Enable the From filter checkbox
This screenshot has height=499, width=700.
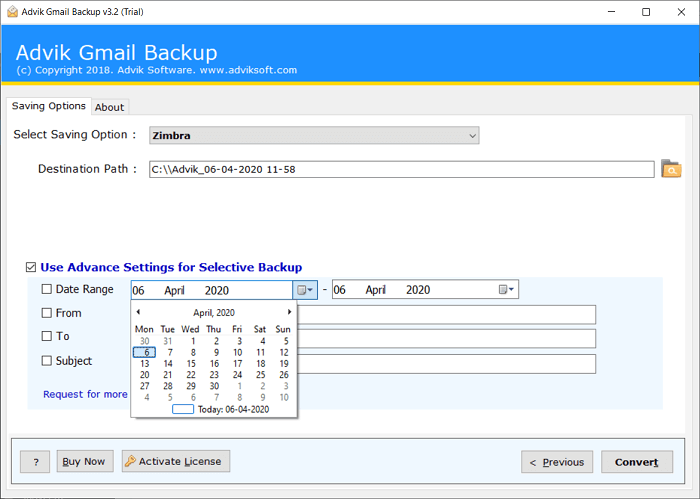(46, 313)
